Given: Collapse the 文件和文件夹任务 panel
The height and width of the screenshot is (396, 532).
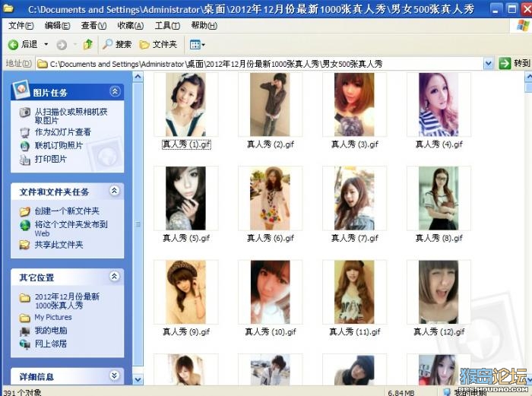Looking at the screenshot, I should click(115, 191).
